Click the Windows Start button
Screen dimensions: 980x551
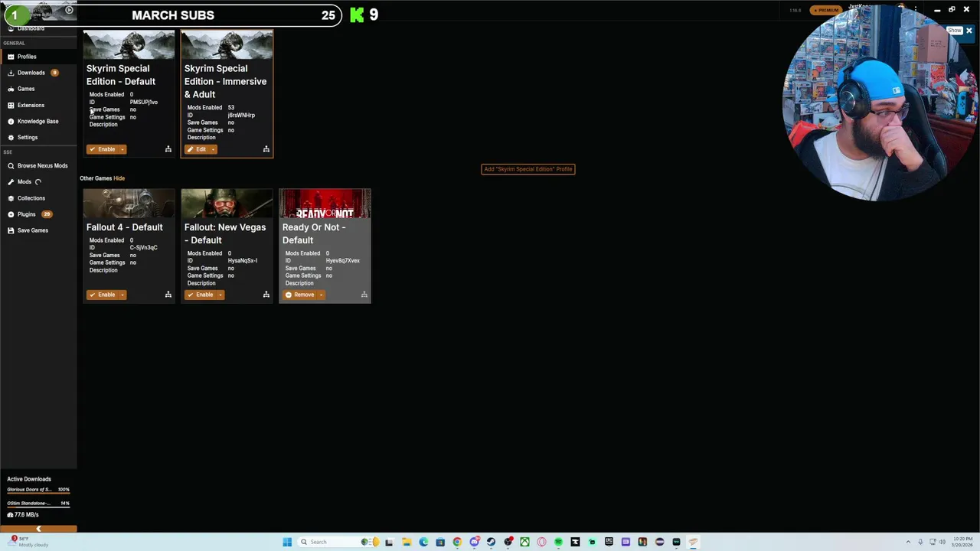click(x=287, y=542)
